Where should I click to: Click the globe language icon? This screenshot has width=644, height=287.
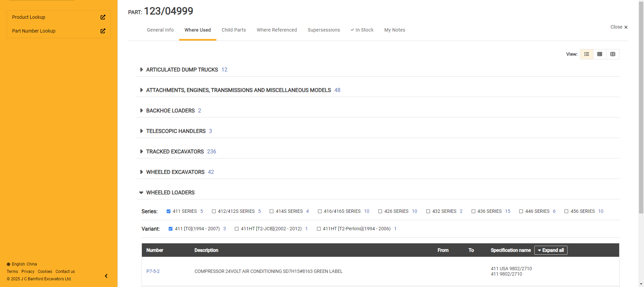pos(8,264)
